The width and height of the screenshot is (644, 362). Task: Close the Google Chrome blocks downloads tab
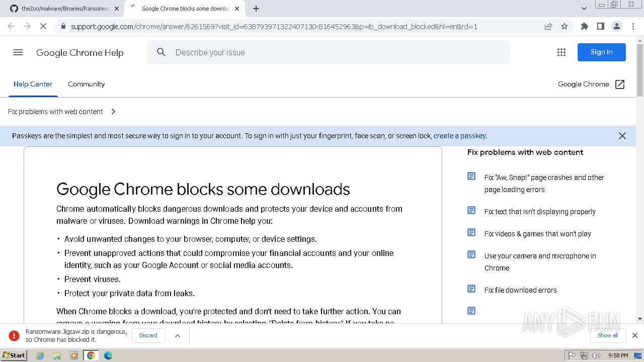(237, 9)
